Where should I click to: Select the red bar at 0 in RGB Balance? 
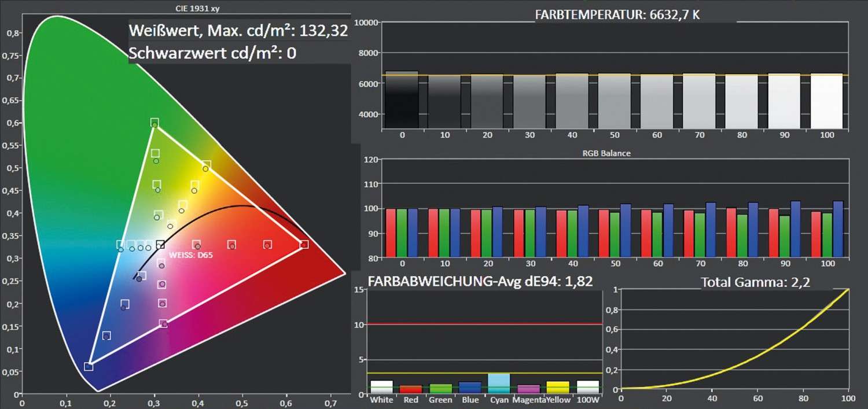click(x=391, y=233)
